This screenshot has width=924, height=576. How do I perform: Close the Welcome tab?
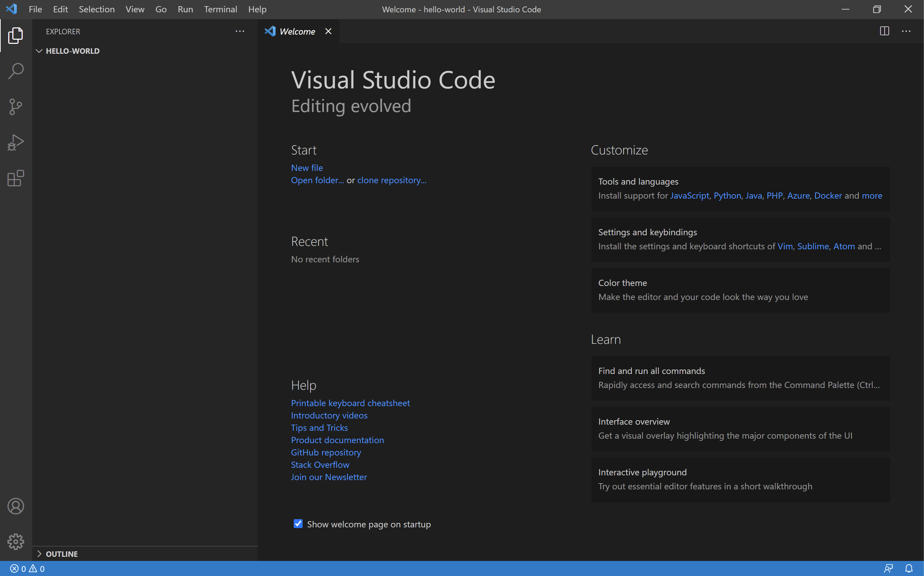(328, 31)
